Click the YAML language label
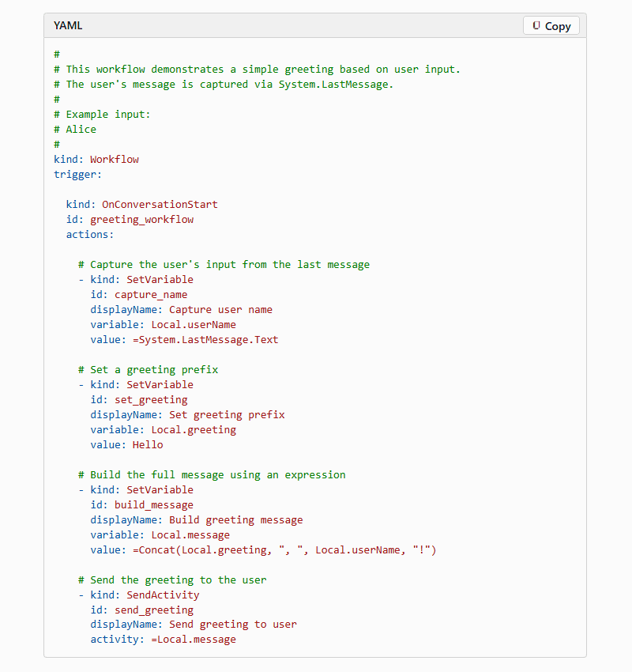Image resolution: width=632 pixels, height=672 pixels. pos(68,26)
